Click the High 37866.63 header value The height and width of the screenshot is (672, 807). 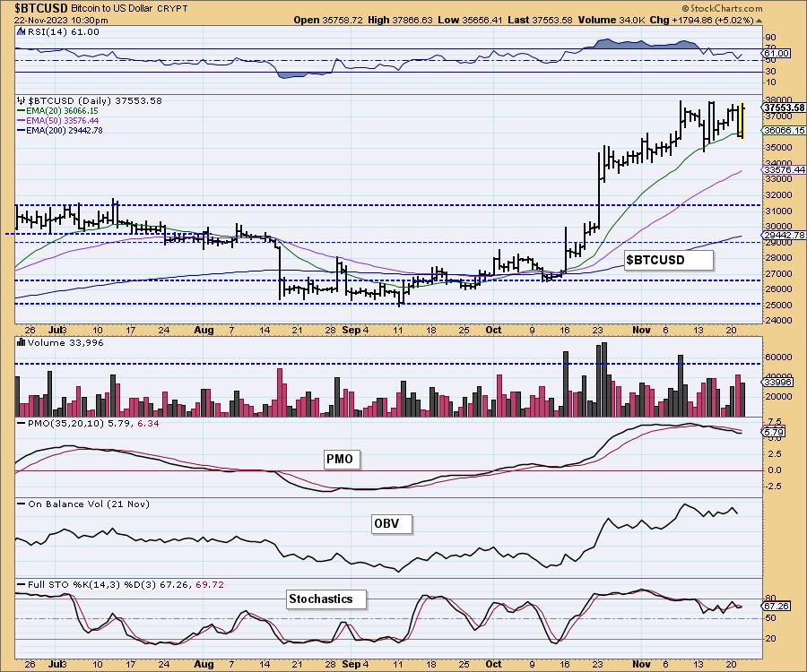click(401, 20)
